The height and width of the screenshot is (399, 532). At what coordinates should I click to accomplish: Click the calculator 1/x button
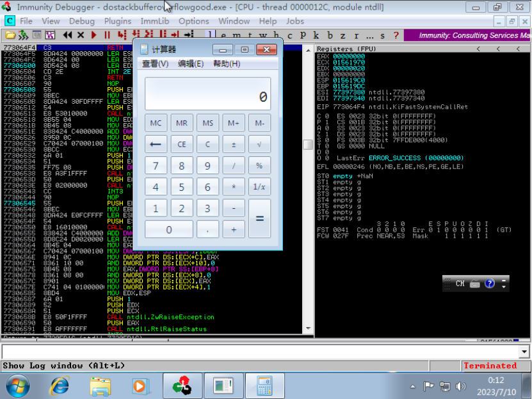coord(259,186)
